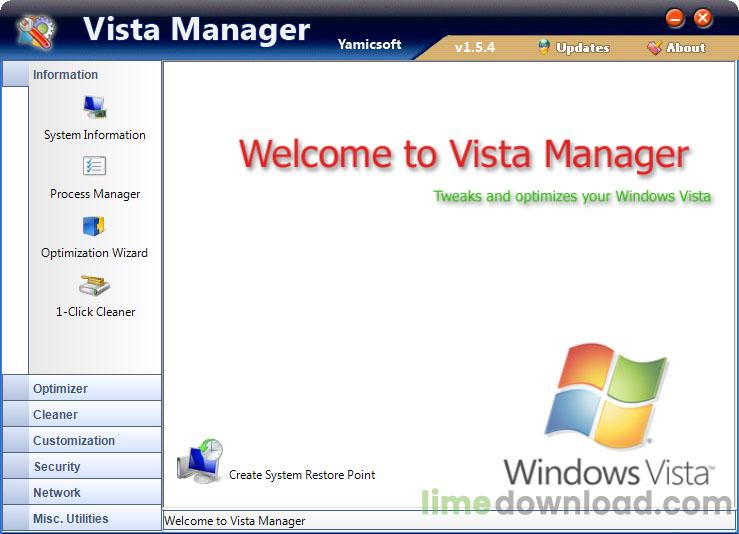The height and width of the screenshot is (534, 739).
Task: Click the status bar welcome message
Action: pos(235,521)
